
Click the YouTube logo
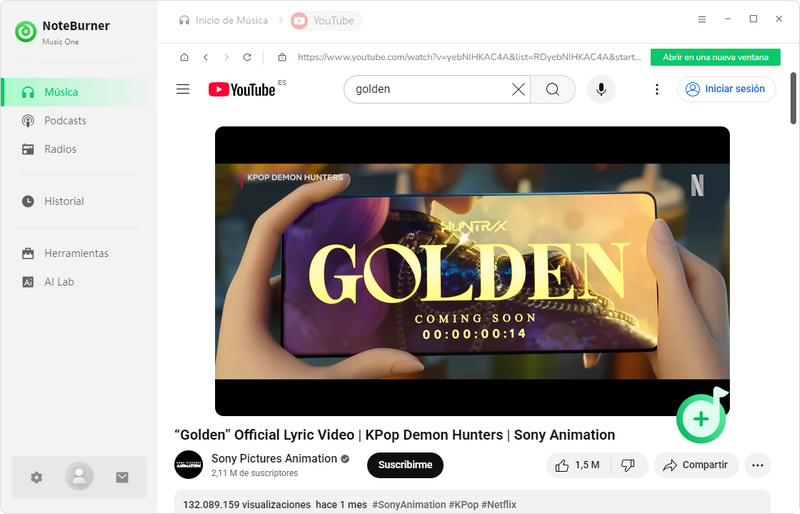coord(242,89)
